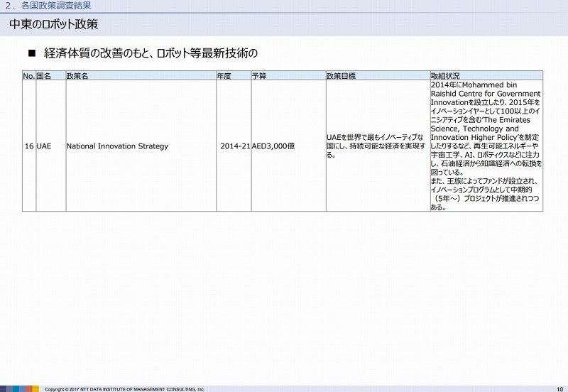Select the 政策名 column header

[x=77, y=75]
